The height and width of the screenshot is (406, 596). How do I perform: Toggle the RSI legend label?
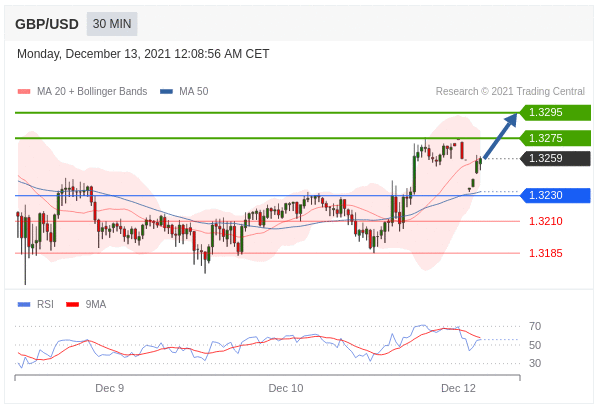[x=45, y=304]
